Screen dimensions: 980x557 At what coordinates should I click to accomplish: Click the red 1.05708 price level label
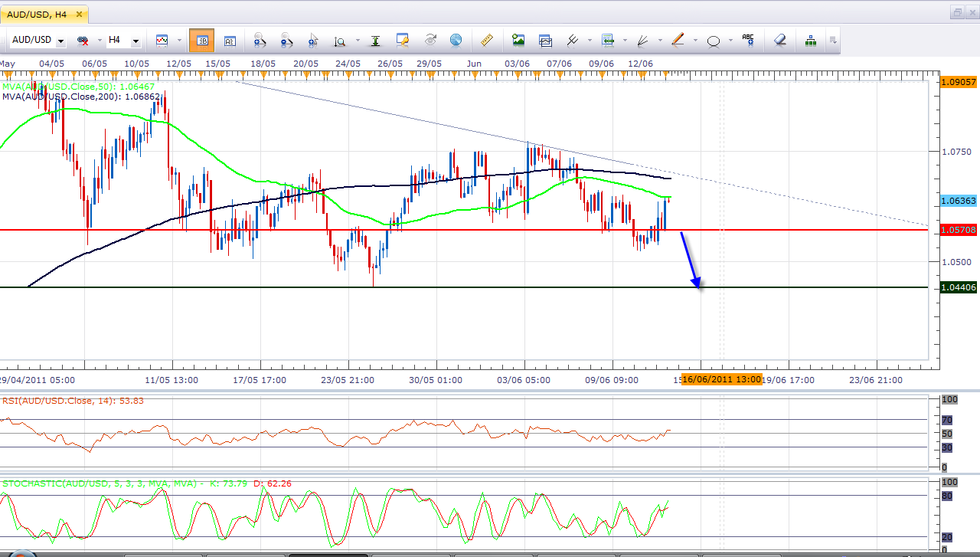(958, 230)
